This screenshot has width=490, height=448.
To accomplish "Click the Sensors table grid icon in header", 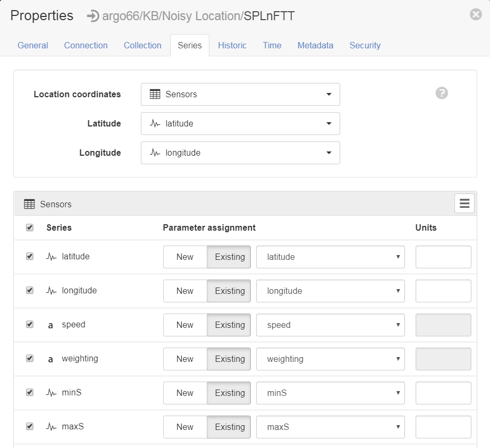I will 29,204.
